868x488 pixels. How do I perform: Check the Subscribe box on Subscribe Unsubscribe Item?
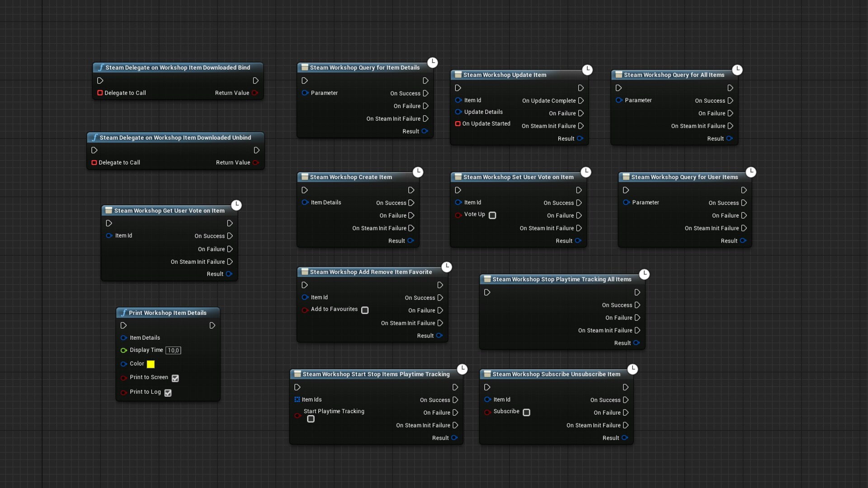coord(526,413)
